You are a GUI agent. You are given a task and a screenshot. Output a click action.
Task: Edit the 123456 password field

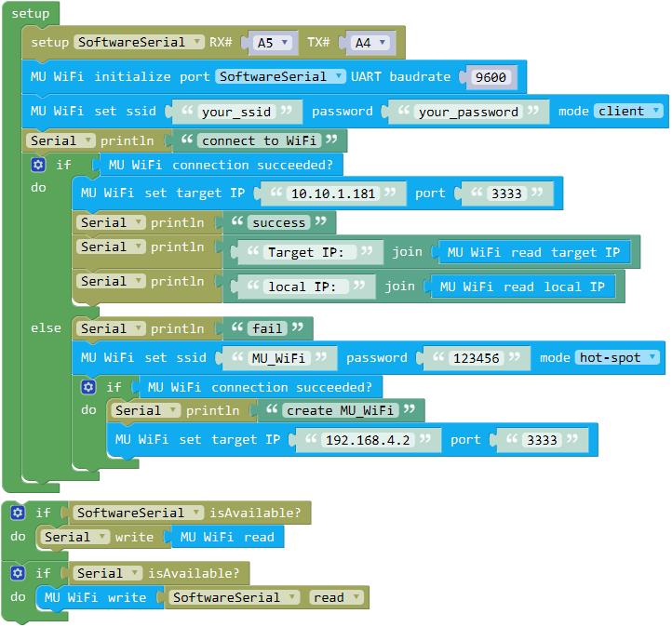point(477,358)
